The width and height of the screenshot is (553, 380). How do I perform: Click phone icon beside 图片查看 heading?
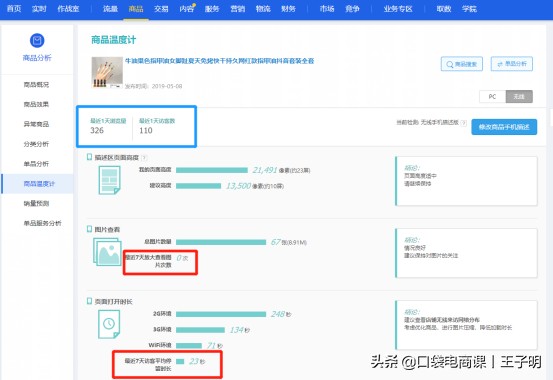pos(90,229)
